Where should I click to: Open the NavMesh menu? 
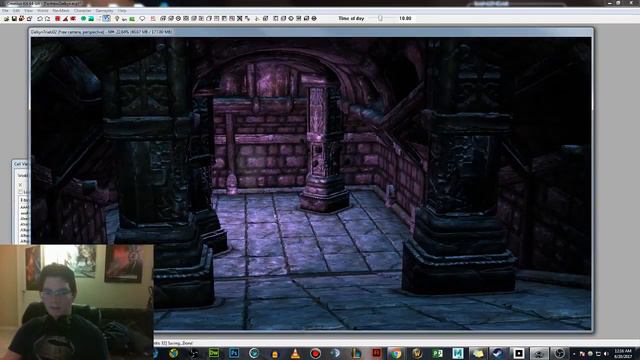tap(60, 11)
